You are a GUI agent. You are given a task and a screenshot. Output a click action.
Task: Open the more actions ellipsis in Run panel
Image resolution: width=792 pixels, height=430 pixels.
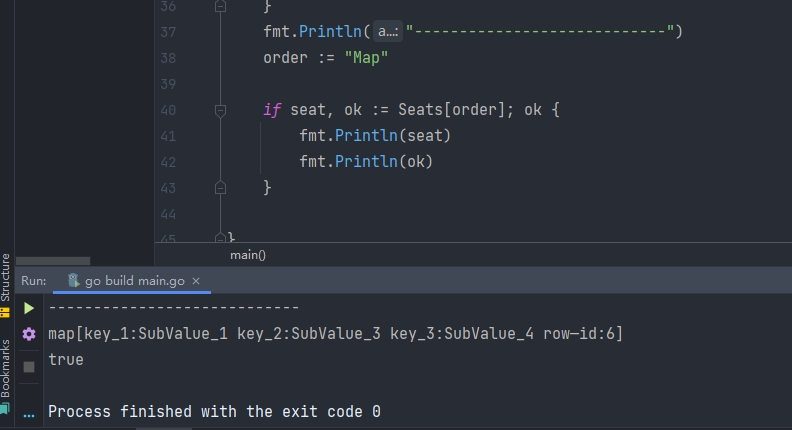tap(29, 413)
